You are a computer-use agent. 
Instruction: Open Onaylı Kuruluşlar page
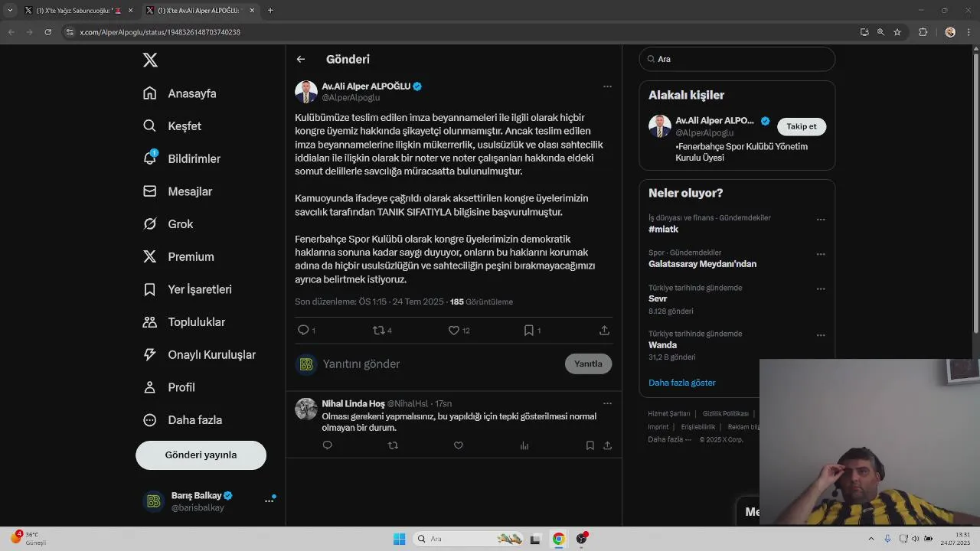200,355
